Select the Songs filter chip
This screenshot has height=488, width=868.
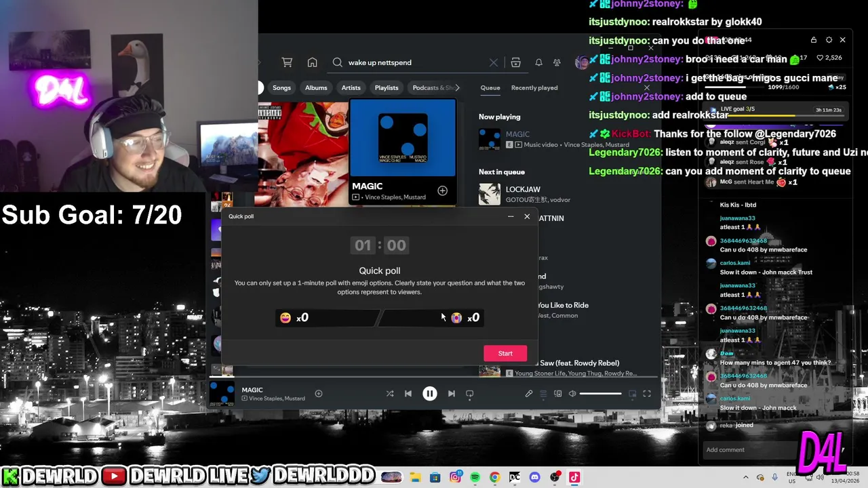click(x=281, y=87)
